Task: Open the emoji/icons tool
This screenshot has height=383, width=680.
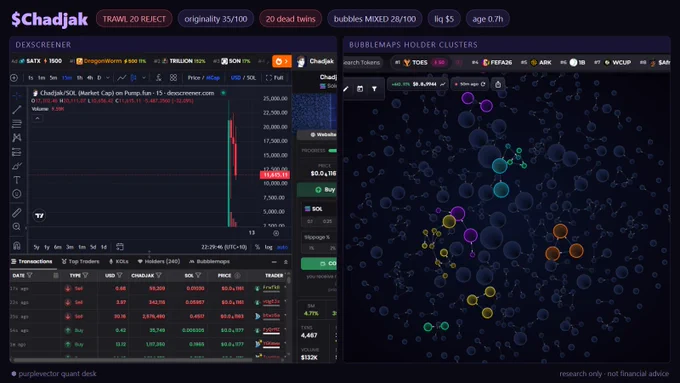Action: (x=16, y=194)
